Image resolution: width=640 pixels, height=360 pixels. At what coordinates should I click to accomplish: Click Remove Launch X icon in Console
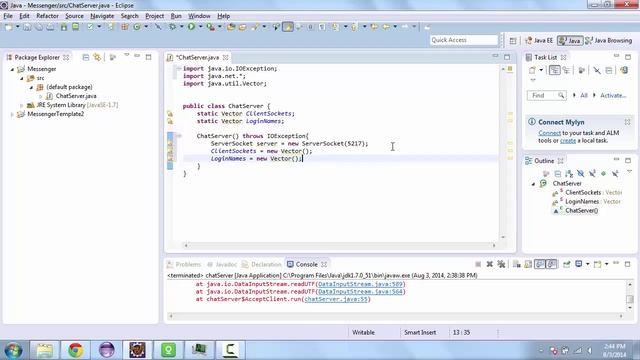click(x=489, y=264)
